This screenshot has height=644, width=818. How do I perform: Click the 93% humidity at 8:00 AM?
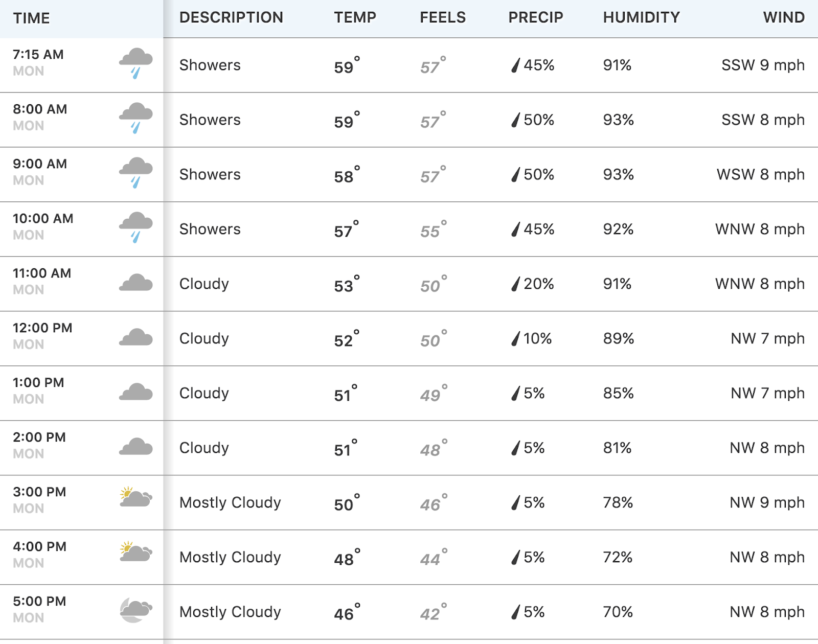pos(619,120)
